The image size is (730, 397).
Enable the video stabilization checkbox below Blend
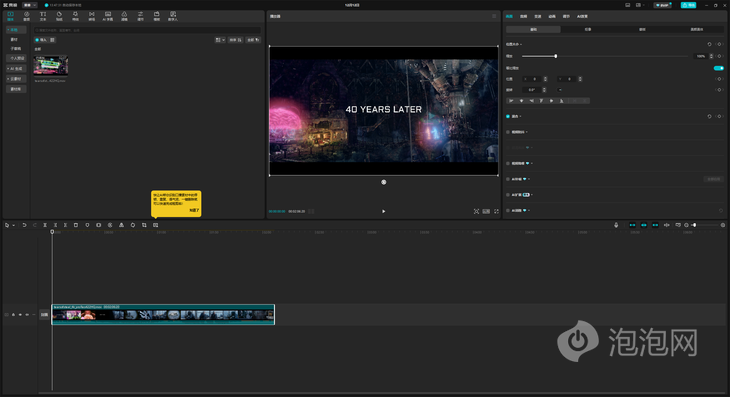pos(508,132)
